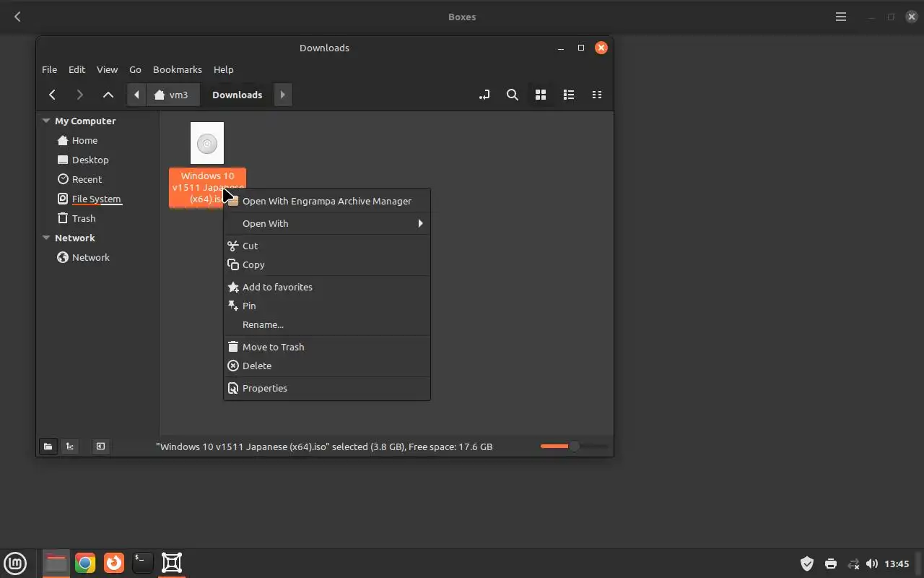924x578 pixels.
Task: Minimize the Downloads window
Action: (560, 48)
